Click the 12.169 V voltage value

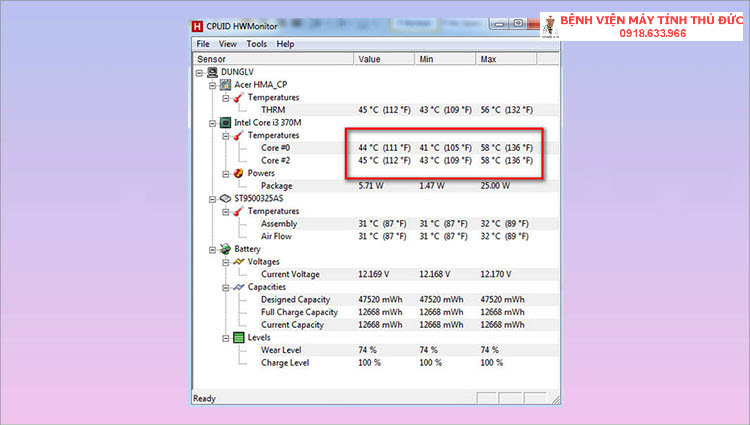pyautogui.click(x=374, y=274)
